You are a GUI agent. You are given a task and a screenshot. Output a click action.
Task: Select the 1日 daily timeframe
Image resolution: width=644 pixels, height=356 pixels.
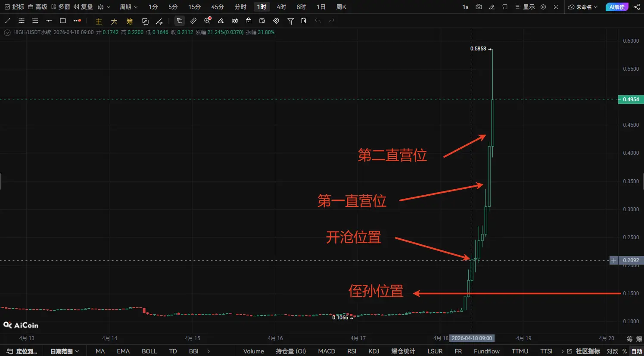pos(321,7)
